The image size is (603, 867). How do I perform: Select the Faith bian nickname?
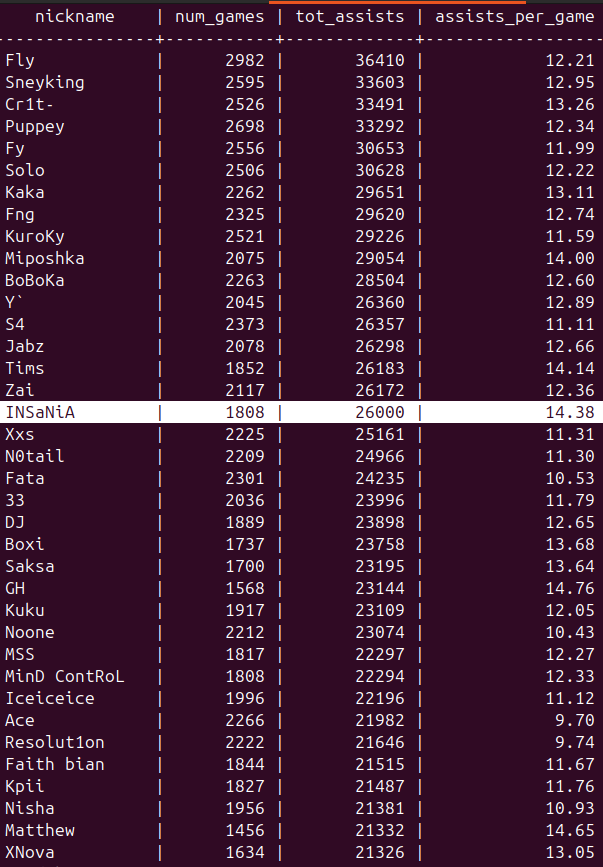(x=55, y=764)
